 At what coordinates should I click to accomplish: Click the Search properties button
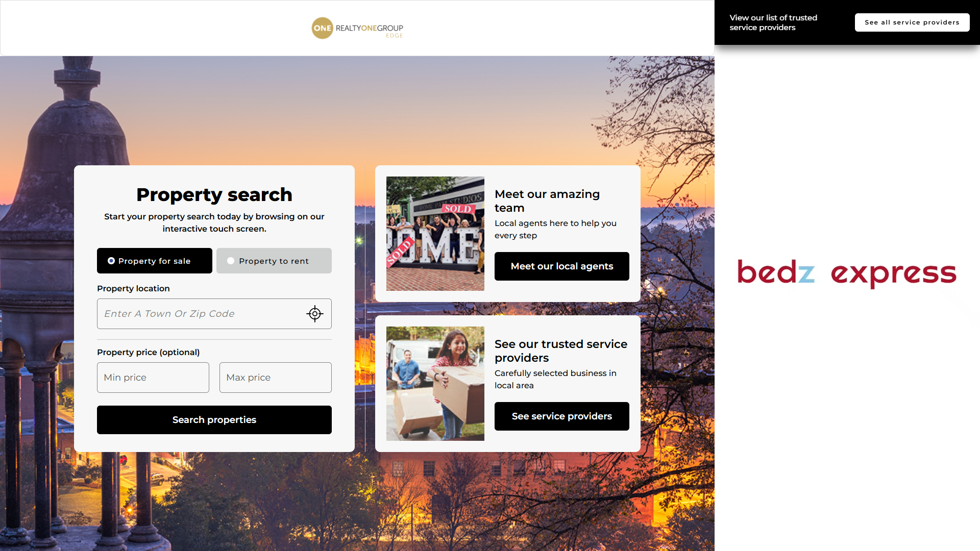[214, 420]
